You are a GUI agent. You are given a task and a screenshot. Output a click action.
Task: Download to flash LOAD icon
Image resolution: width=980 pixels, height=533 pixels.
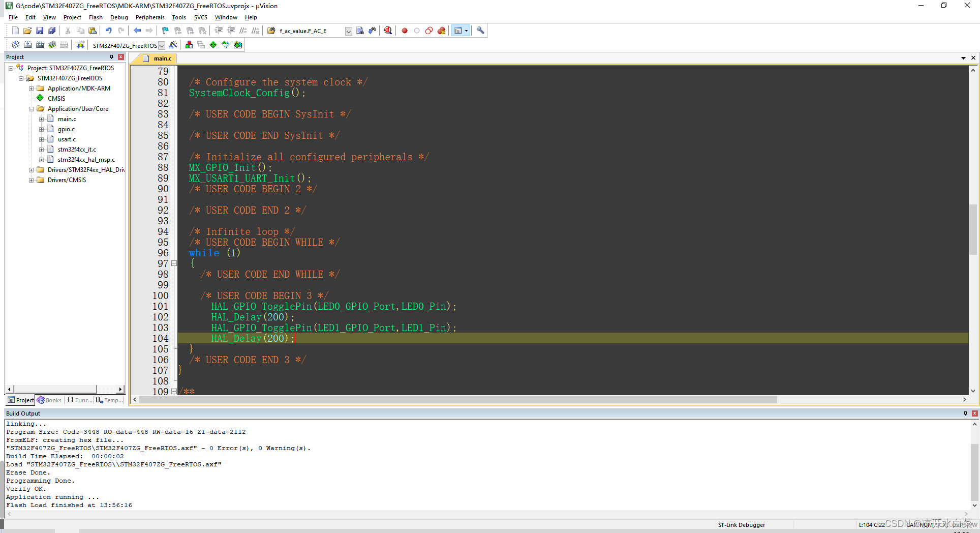[80, 45]
